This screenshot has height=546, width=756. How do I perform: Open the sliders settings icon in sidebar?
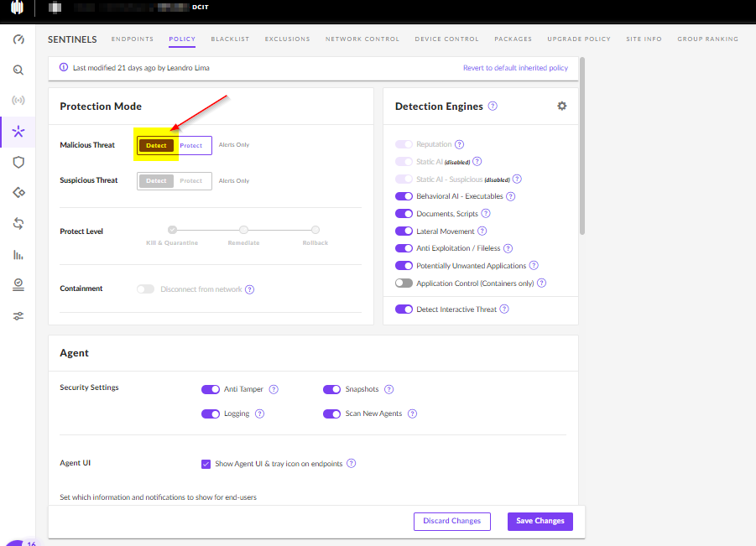pos(18,316)
